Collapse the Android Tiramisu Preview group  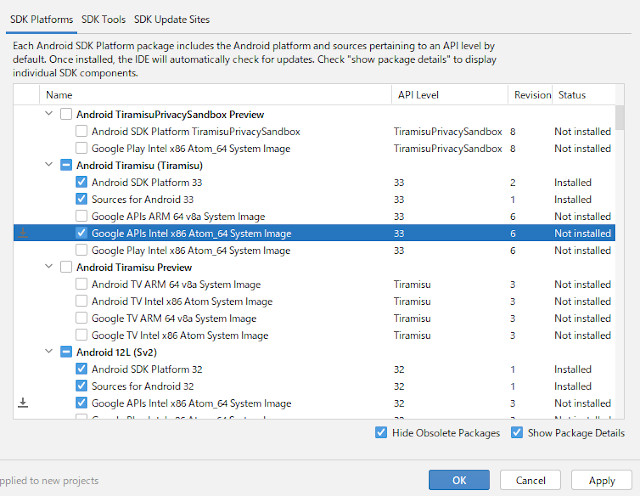click(x=49, y=267)
